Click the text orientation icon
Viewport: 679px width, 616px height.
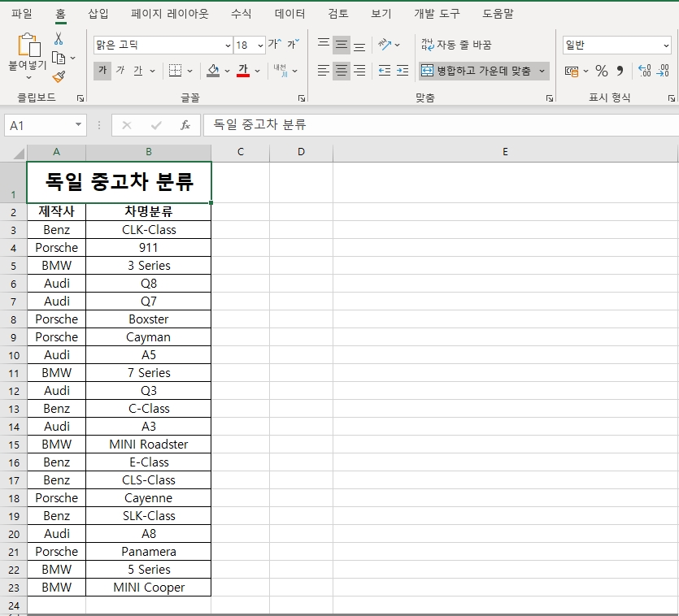click(x=385, y=44)
